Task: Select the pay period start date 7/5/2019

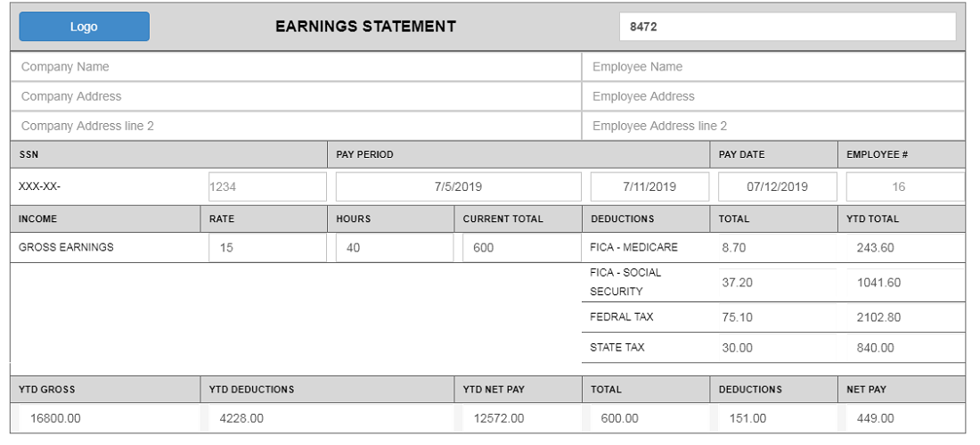Action: point(458,187)
